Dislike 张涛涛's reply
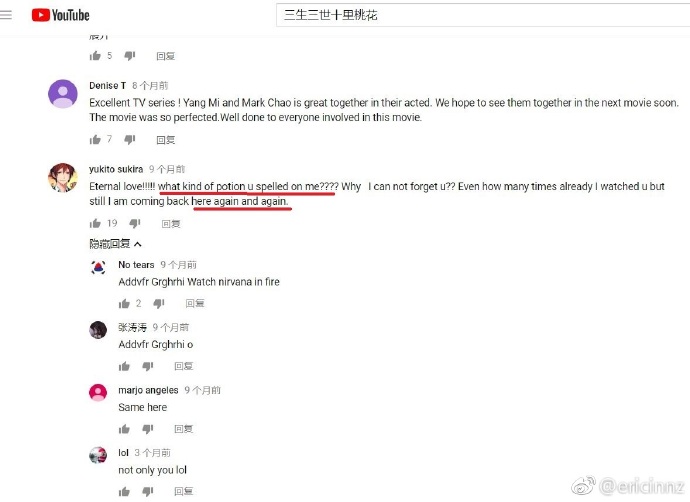The image size is (690, 502). pos(148,366)
